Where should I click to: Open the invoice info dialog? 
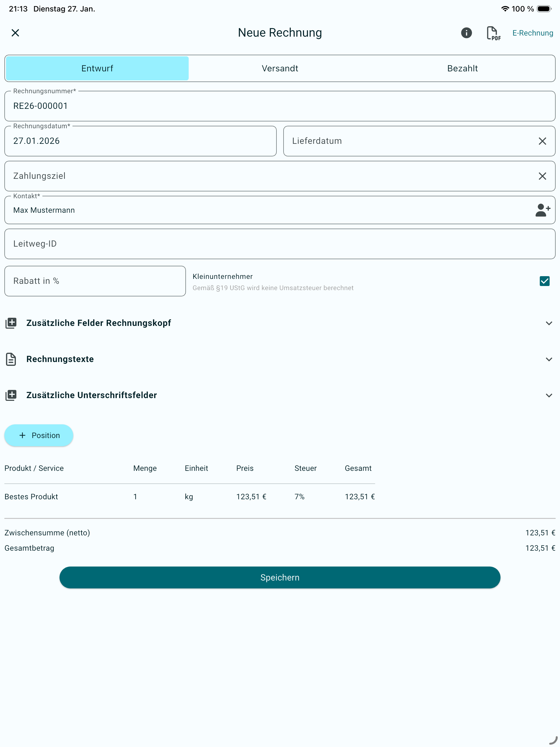pos(466,33)
